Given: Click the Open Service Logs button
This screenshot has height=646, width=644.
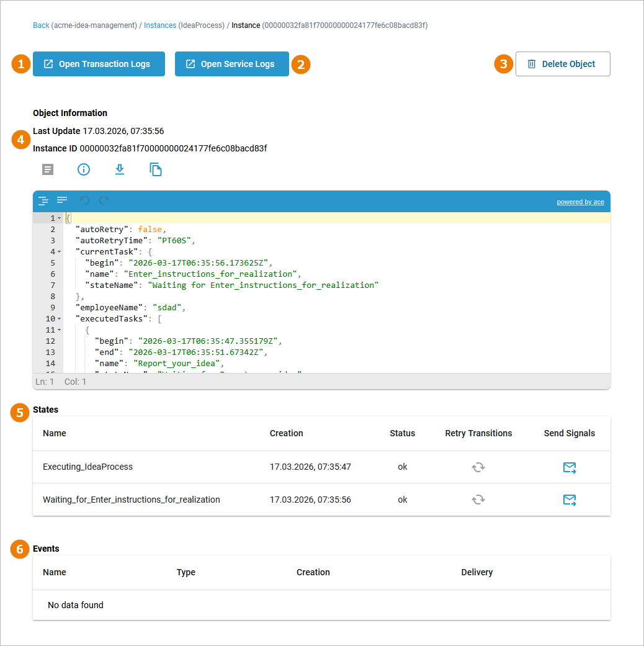Looking at the screenshot, I should [231, 64].
